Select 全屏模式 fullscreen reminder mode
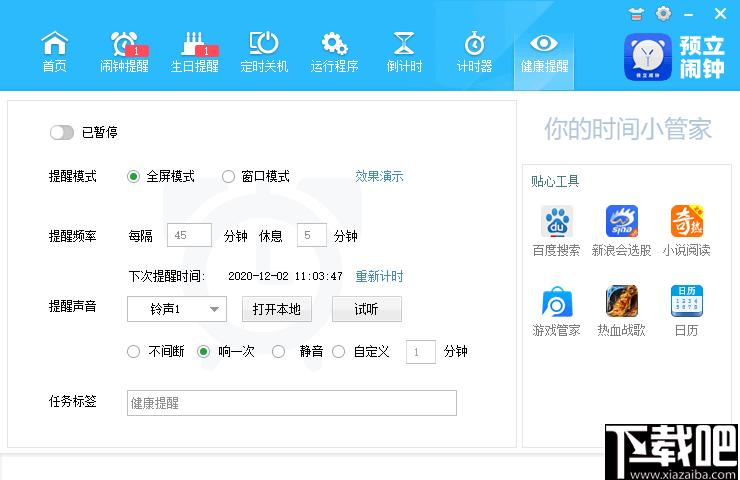This screenshot has width=740, height=480. [x=134, y=177]
